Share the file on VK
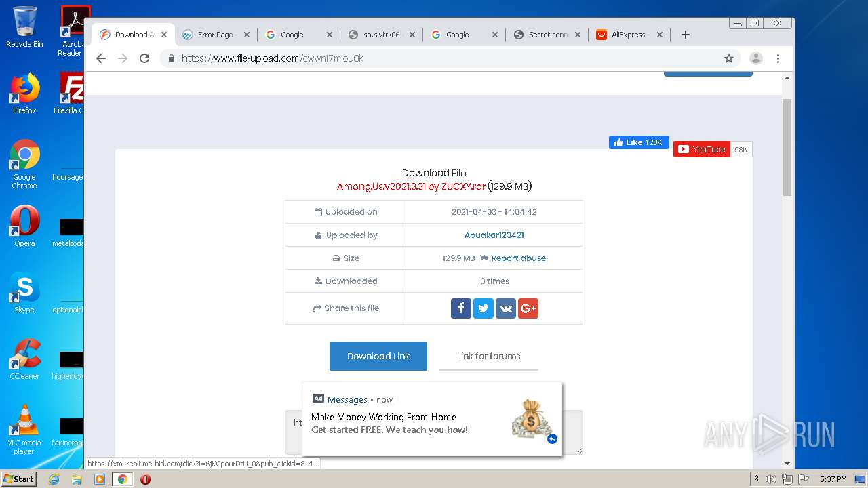Screen dimensions: 868x488 point(506,308)
